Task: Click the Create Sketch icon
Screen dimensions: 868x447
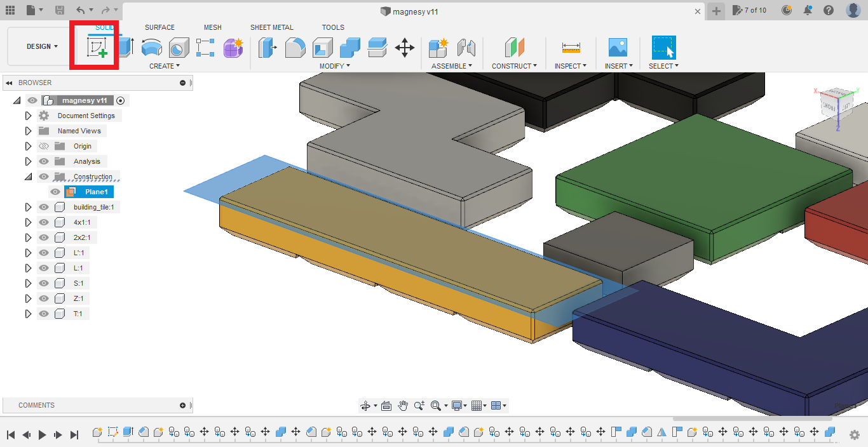Action: [x=97, y=48]
